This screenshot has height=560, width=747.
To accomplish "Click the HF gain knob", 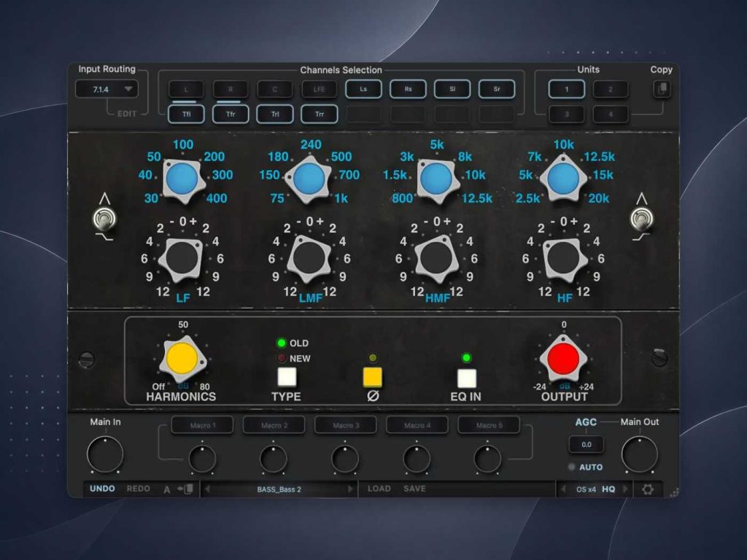I will [563, 257].
